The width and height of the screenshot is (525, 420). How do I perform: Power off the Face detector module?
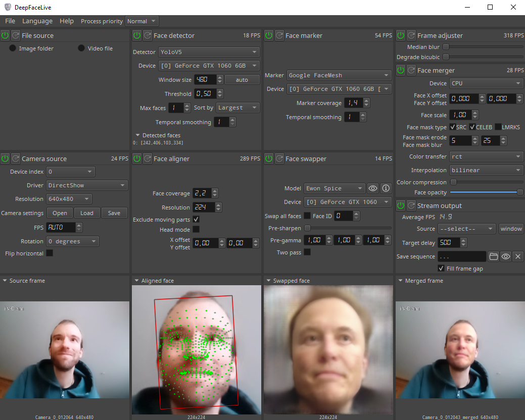(136, 35)
